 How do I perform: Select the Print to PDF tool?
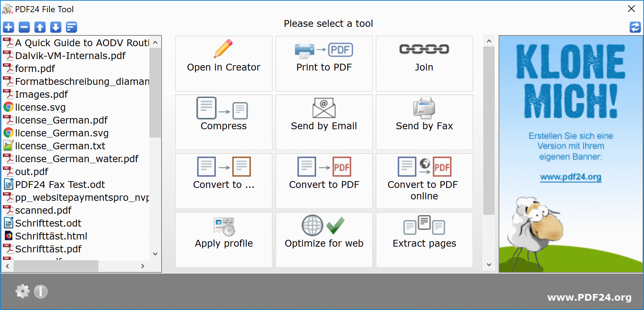pyautogui.click(x=324, y=64)
